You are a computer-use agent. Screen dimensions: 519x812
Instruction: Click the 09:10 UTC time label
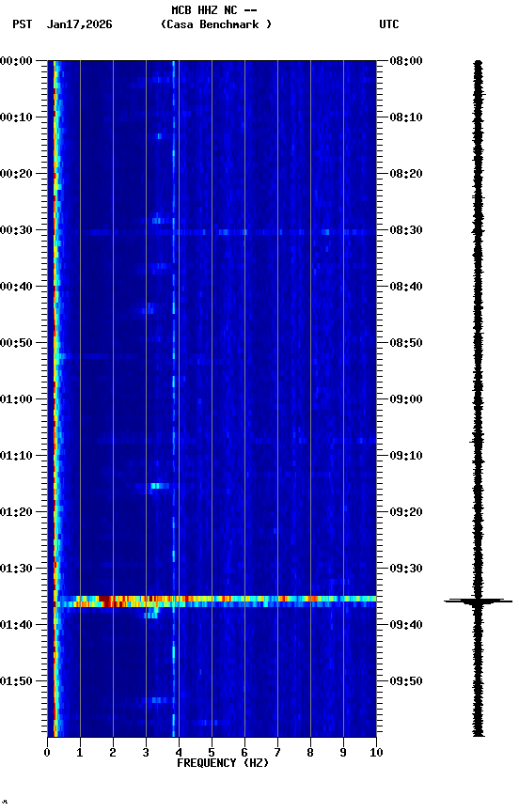[x=406, y=456]
